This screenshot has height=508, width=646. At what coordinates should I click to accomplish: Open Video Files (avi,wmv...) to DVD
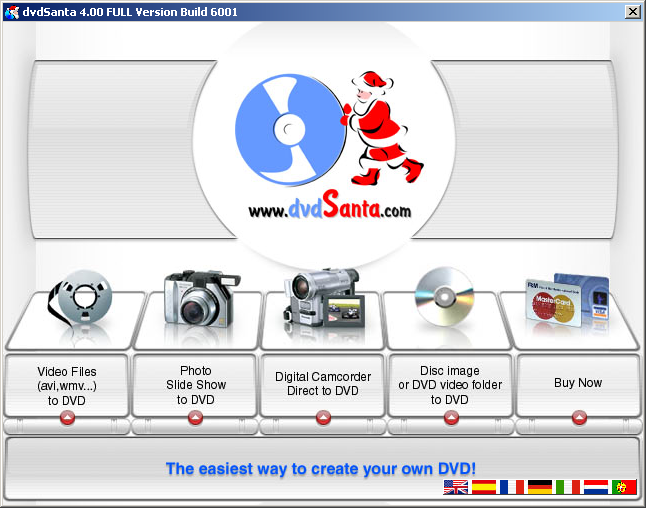coord(67,386)
